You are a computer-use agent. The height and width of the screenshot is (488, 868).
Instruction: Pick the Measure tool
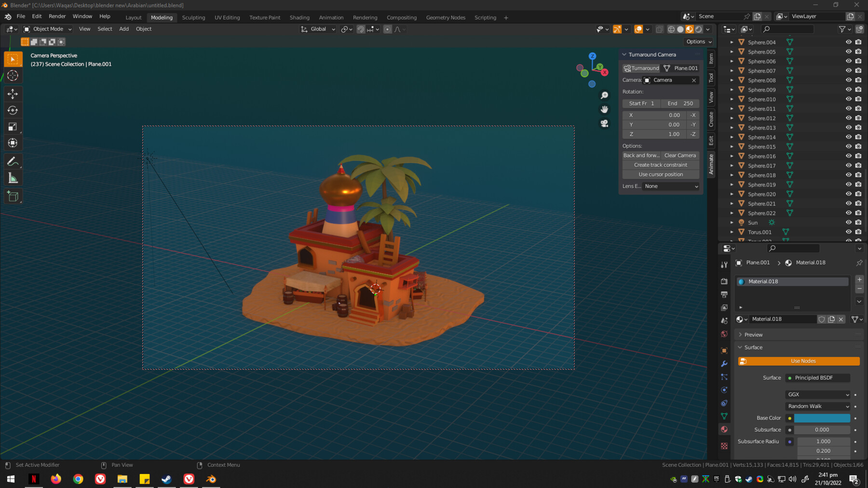13,177
